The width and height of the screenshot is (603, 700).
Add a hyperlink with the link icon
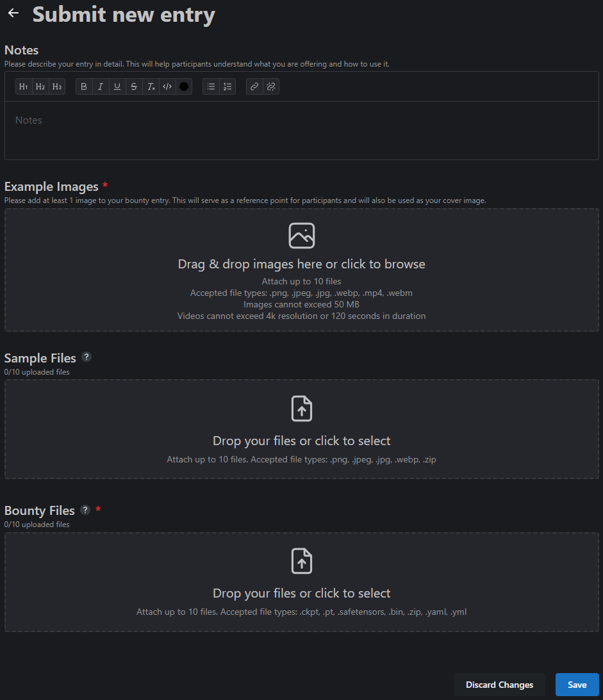(254, 86)
